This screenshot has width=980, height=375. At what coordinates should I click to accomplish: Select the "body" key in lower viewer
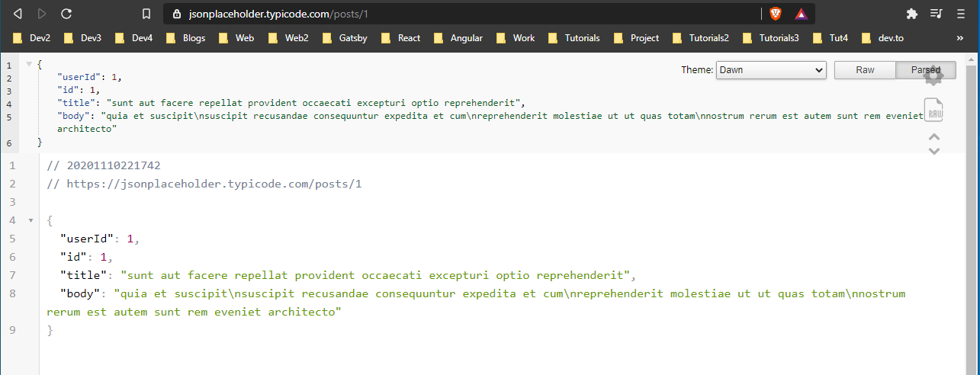80,293
